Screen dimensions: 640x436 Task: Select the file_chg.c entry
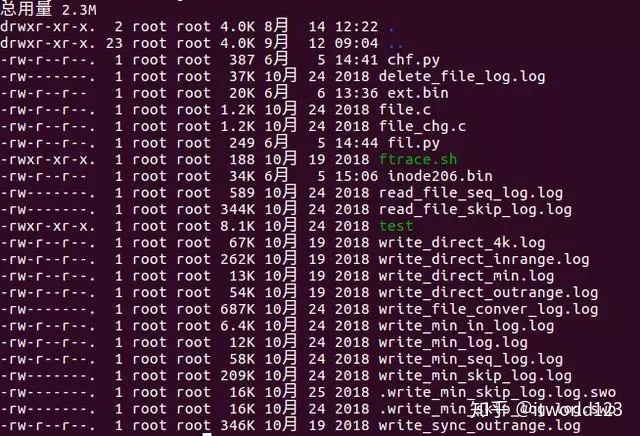[422, 127]
